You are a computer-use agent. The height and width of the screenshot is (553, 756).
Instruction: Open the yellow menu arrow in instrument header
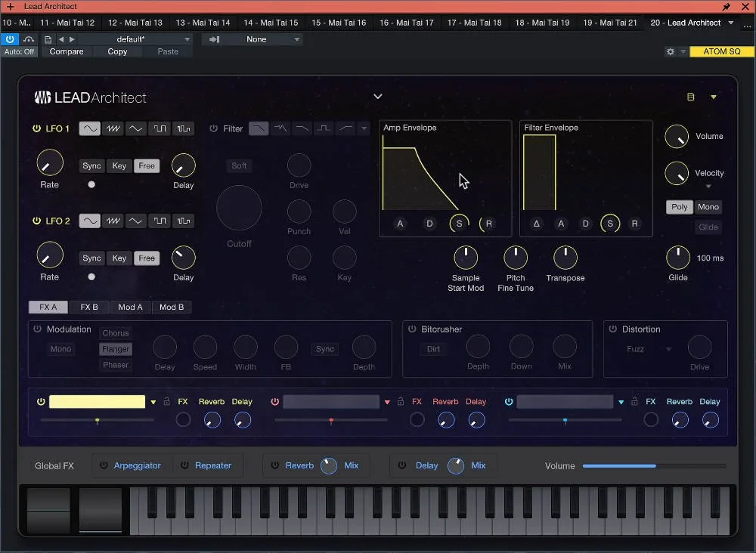point(714,97)
